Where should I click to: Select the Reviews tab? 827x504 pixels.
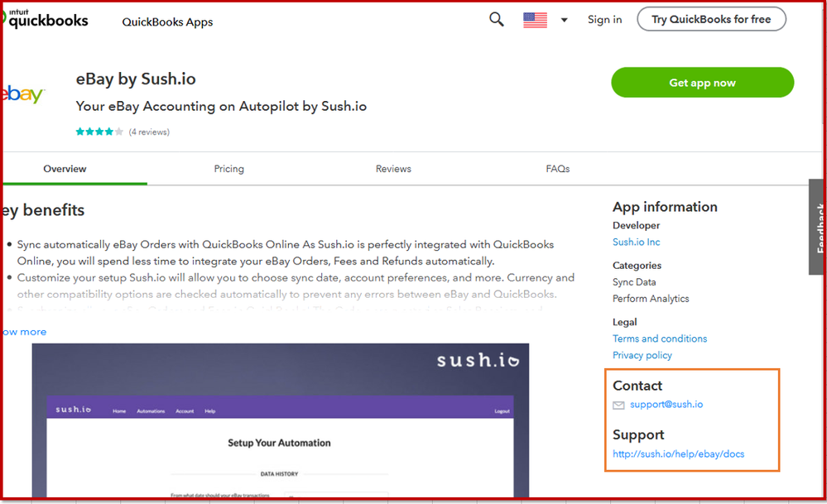[x=392, y=168]
